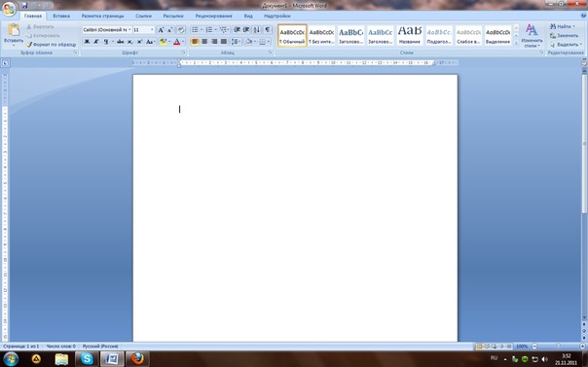Screen dimensions: 588x367
Task: Open the round Office button menu
Action: coord(9,9)
